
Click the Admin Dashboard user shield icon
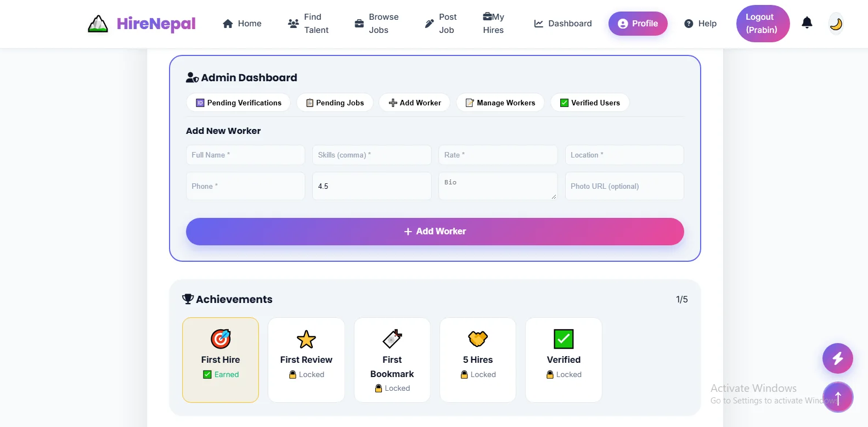click(x=192, y=78)
